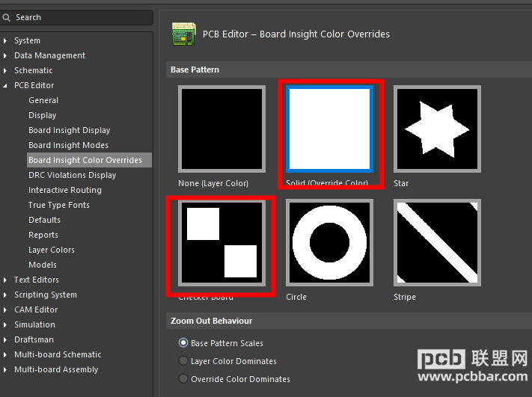Click the PCB Editor page header icon
This screenshot has height=397, width=532.
184,34
